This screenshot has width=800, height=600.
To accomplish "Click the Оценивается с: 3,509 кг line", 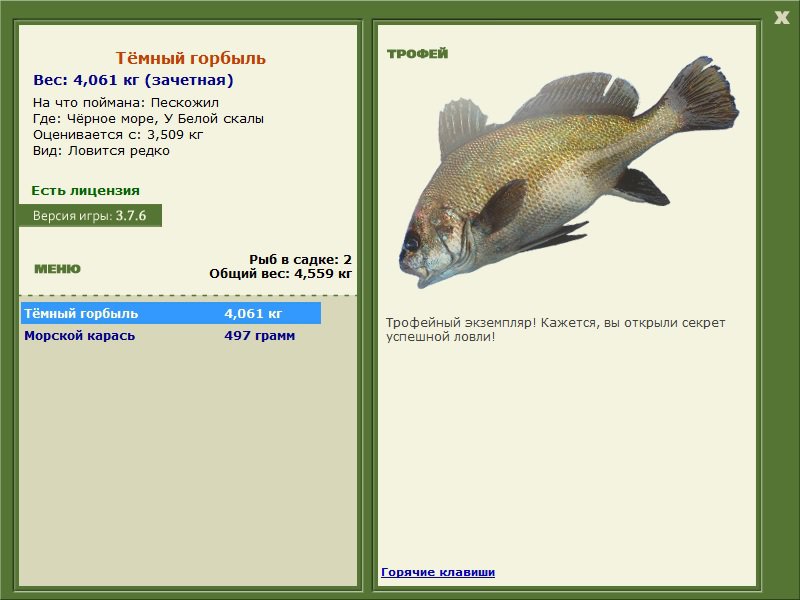I will [118, 135].
